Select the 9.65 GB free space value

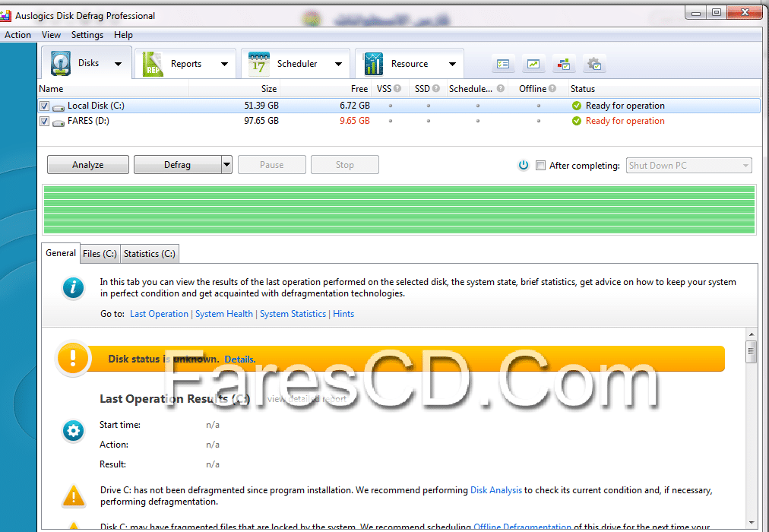coord(355,121)
